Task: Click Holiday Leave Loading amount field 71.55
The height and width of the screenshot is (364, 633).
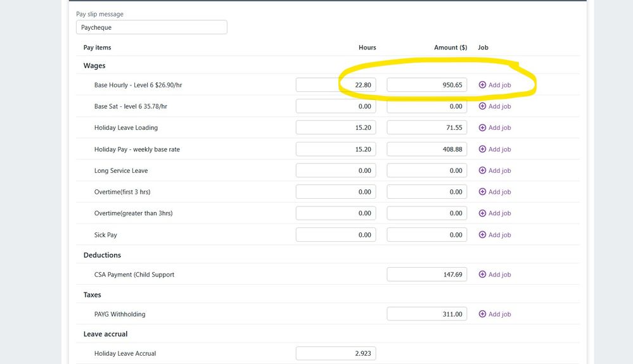Action: 426,128
